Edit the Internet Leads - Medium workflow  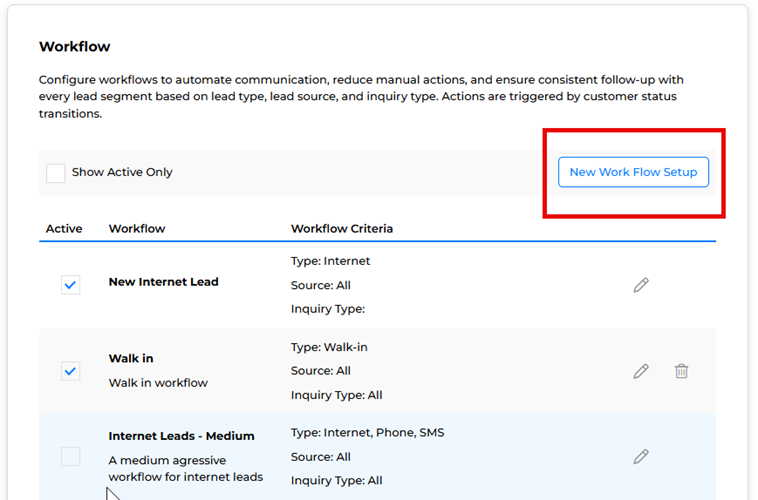[641, 456]
